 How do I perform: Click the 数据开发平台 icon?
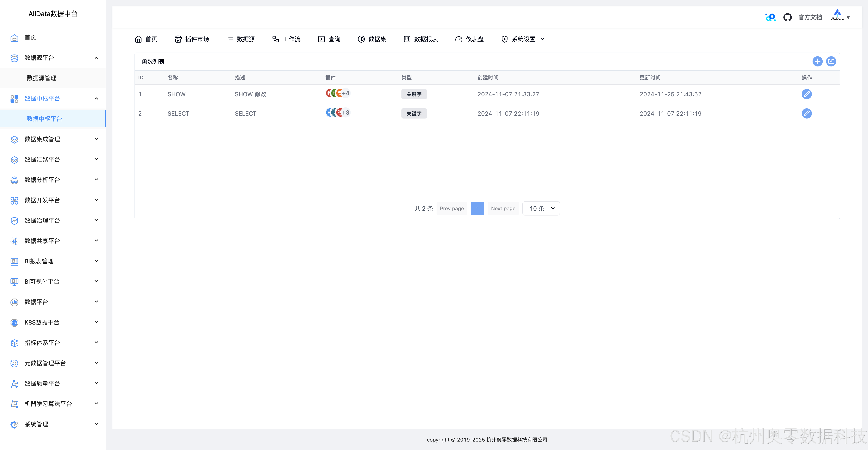pos(14,200)
